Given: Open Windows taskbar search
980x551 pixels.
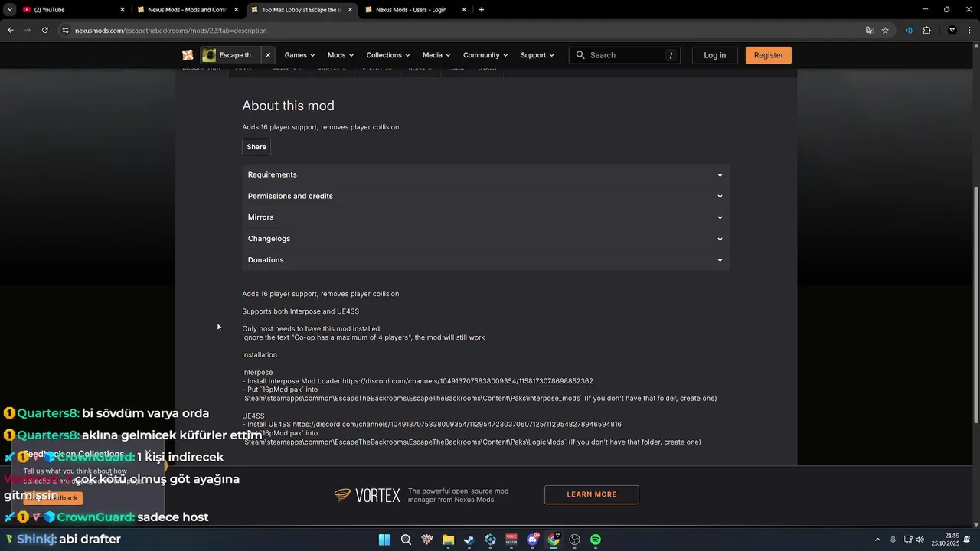Looking at the screenshot, I should point(406,540).
